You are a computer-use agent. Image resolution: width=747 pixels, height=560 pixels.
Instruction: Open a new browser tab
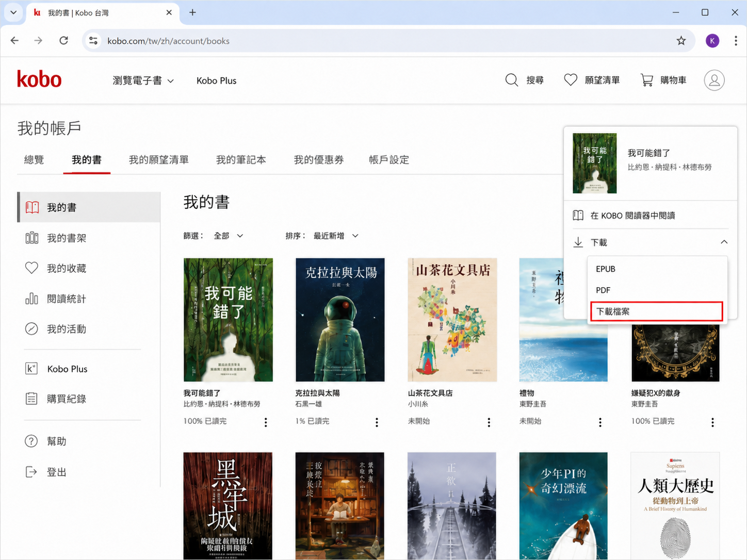coord(192,12)
